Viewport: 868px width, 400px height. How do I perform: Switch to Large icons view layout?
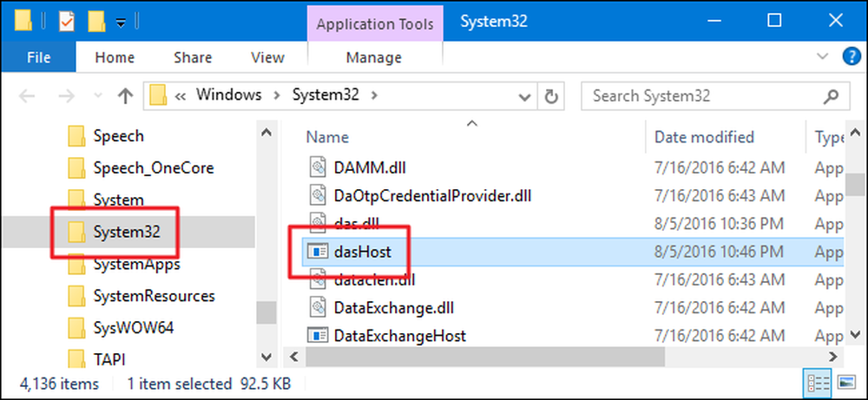pyautogui.click(x=845, y=383)
